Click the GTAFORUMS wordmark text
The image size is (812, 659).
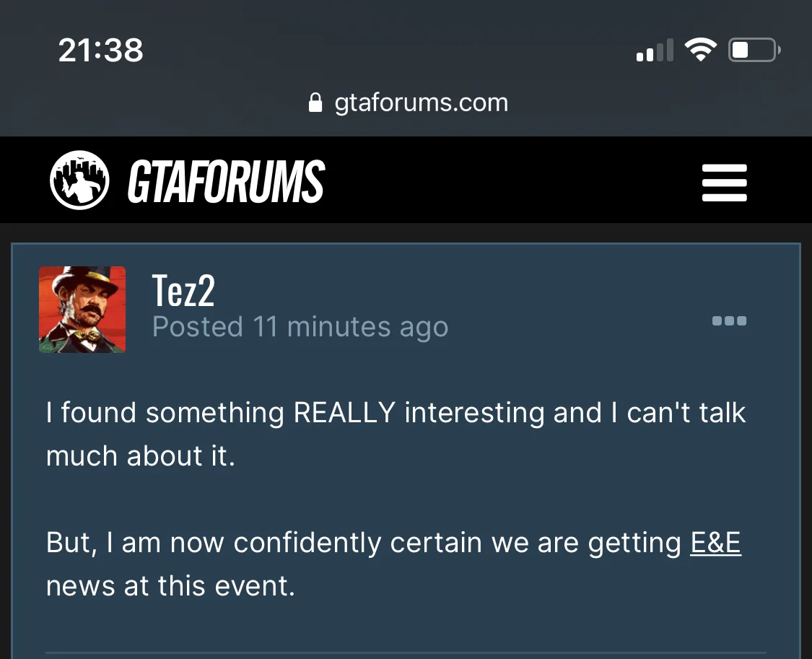point(226,181)
